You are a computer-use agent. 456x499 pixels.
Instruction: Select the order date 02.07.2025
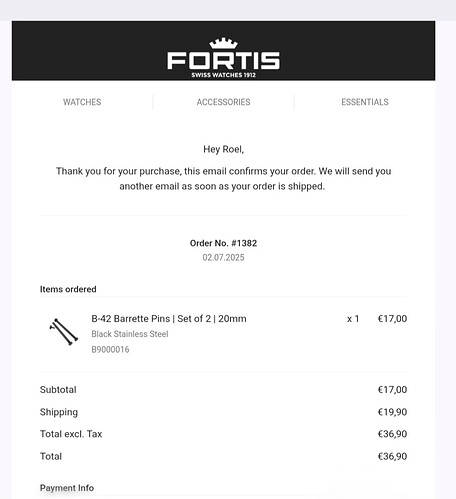223,257
